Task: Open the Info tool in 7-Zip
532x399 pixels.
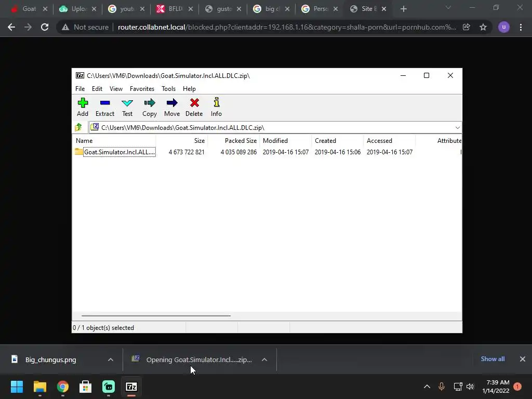Action: point(216,107)
